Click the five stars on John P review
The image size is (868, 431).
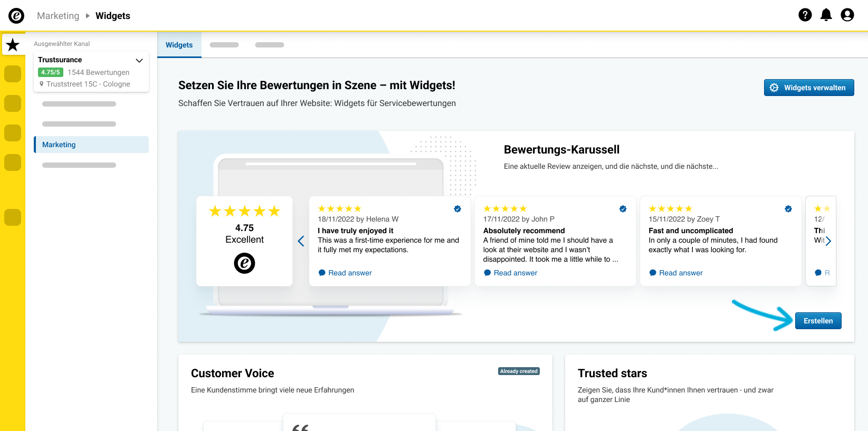tap(505, 209)
